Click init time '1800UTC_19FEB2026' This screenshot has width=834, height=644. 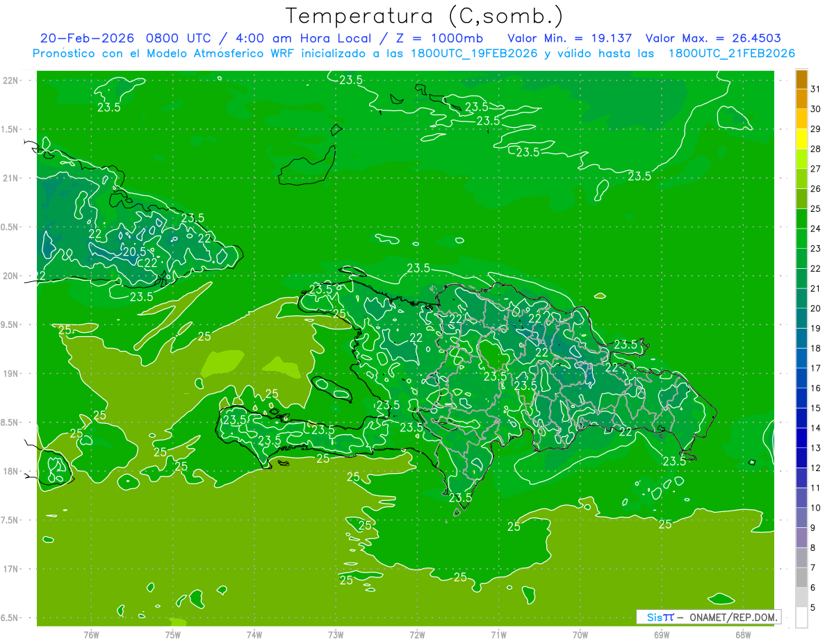coord(473,53)
